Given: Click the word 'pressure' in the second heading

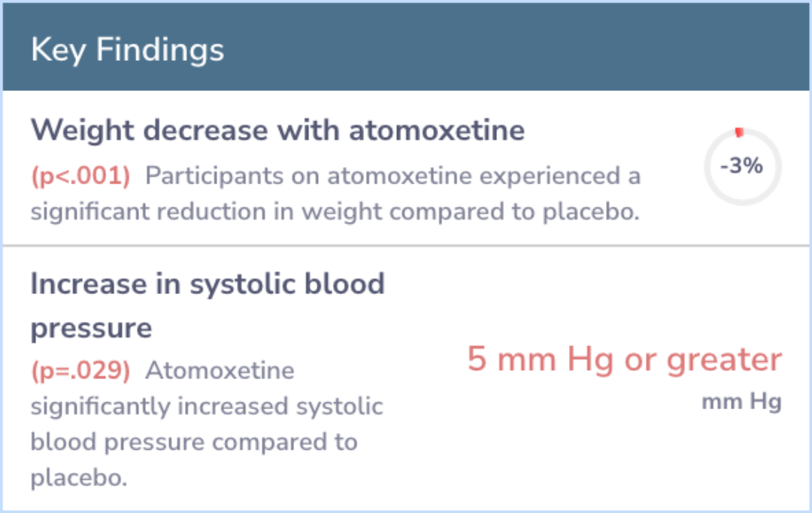Looking at the screenshot, I should click(x=91, y=328).
